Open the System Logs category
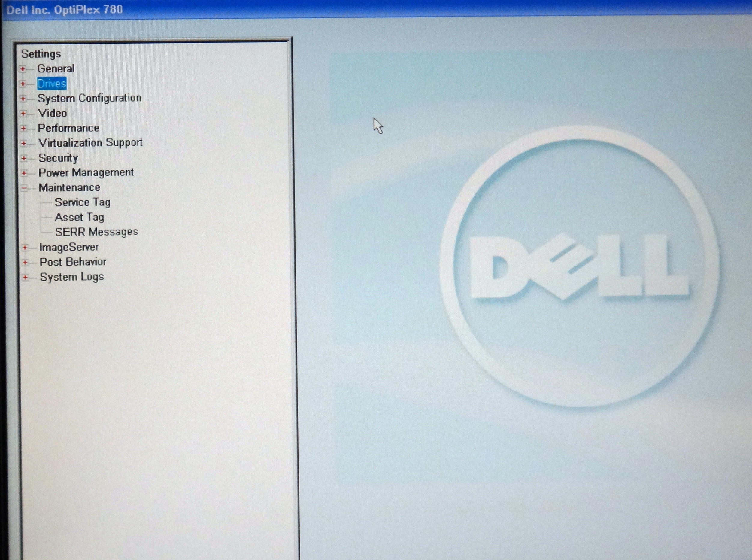752x560 pixels. pyautogui.click(x=72, y=277)
